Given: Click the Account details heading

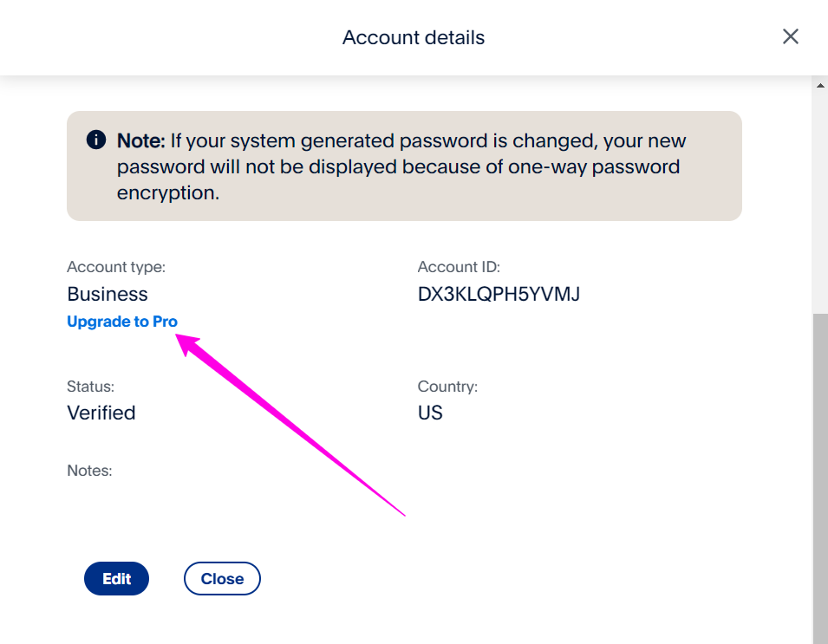Looking at the screenshot, I should coord(414,37).
